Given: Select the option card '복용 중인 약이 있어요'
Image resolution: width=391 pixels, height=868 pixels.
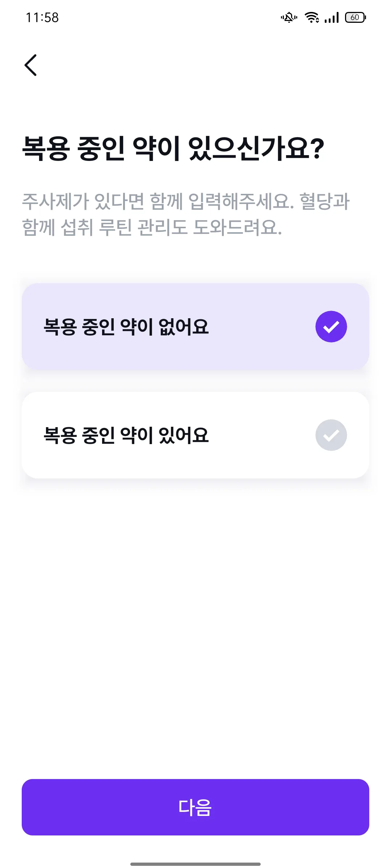Looking at the screenshot, I should [x=195, y=435].
